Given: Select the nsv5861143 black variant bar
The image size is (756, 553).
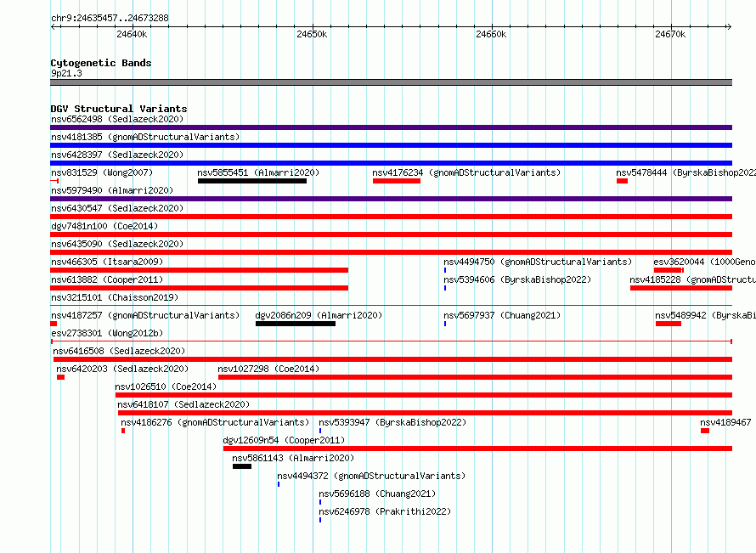Looking at the screenshot, I should [x=242, y=466].
